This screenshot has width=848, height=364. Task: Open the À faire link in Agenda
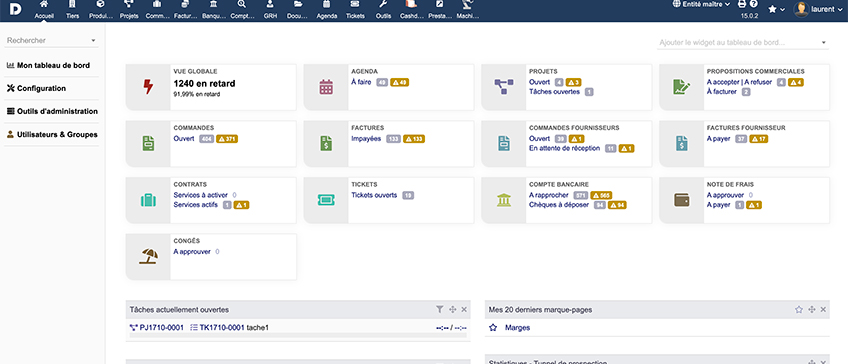point(361,82)
